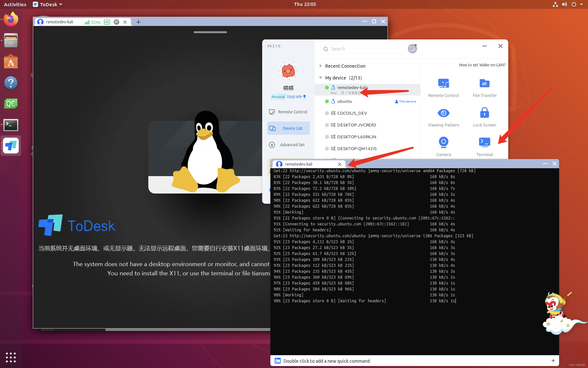
Task: Click the Personal plan badge
Action: 278,97
